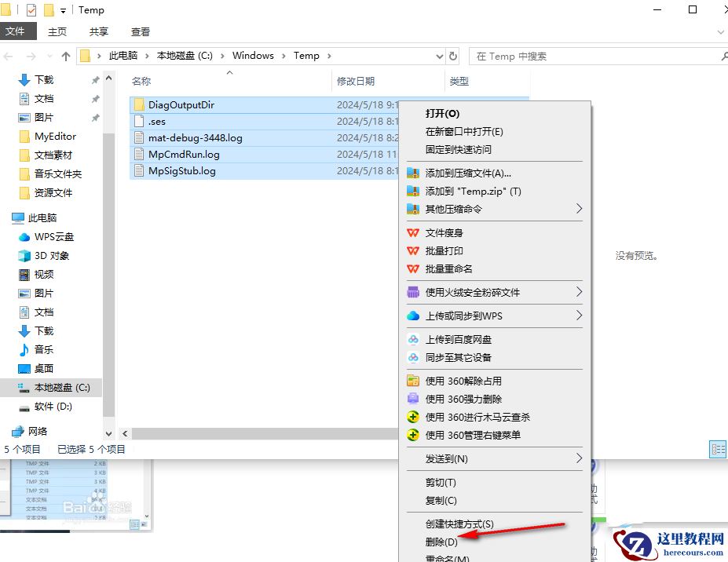Open 本地磁盘 (C:) from the breadcrumb

coord(186,56)
